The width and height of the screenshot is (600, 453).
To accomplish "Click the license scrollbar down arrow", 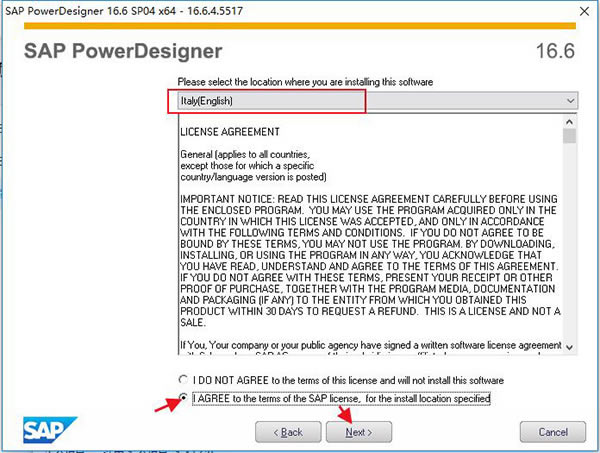I will click(569, 347).
